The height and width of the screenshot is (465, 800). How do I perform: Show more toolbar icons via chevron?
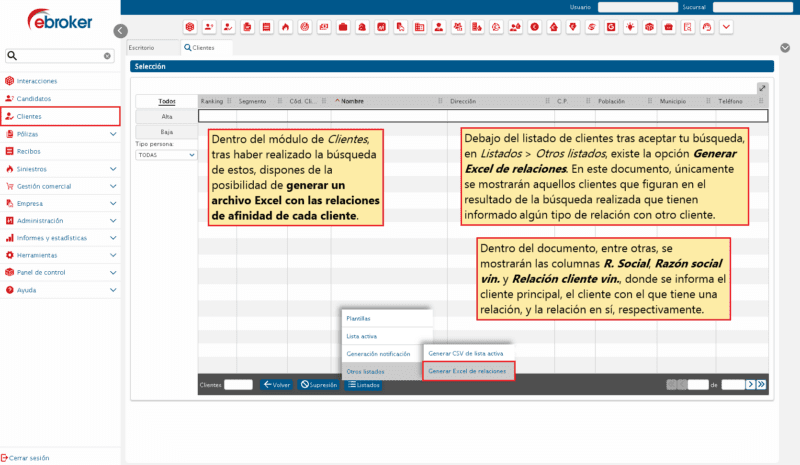pyautogui.click(x=726, y=27)
